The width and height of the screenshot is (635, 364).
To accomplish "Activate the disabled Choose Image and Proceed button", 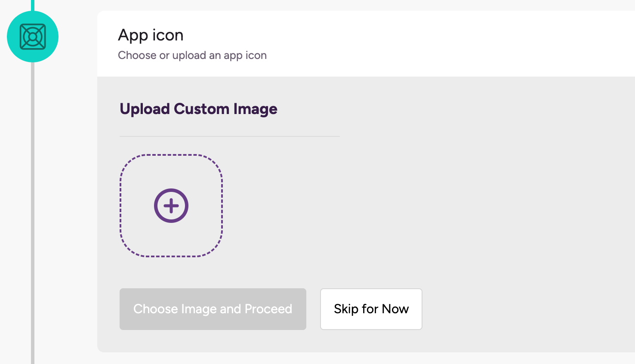I will point(213,309).
